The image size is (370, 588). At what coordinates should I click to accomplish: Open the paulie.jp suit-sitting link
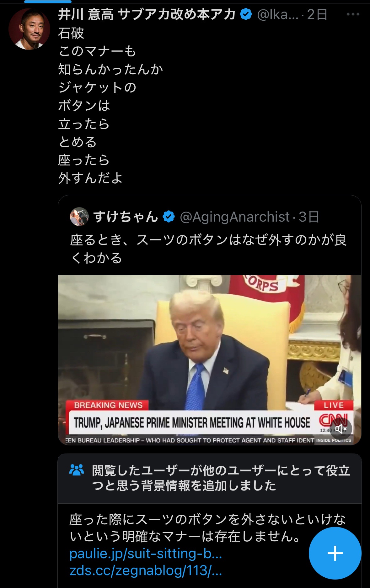tap(146, 554)
